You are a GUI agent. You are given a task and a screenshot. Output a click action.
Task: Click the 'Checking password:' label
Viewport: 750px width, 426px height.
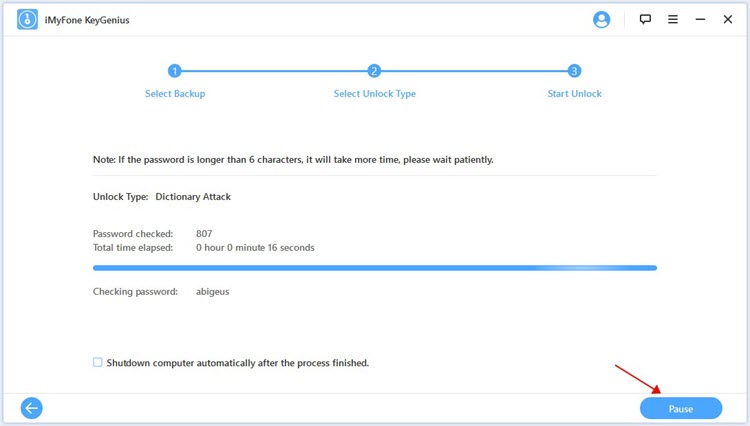[135, 292]
